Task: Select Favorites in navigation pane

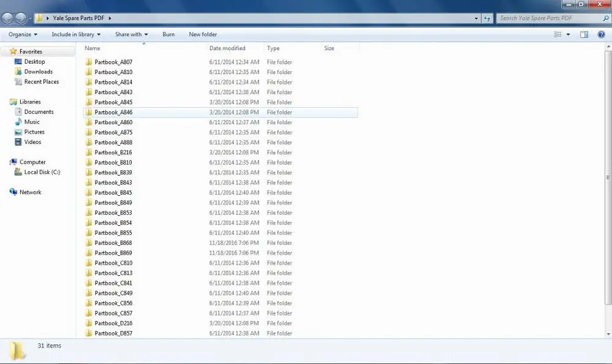Action: [x=31, y=51]
